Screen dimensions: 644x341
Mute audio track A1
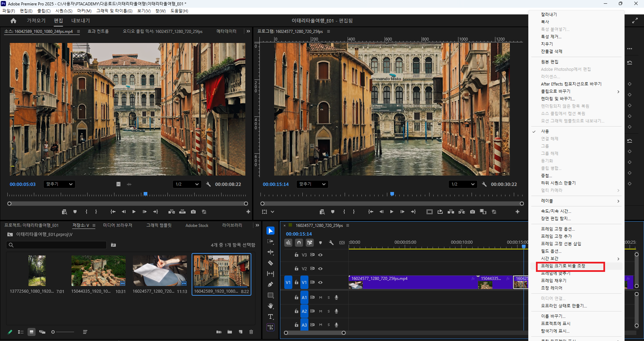[x=320, y=297]
